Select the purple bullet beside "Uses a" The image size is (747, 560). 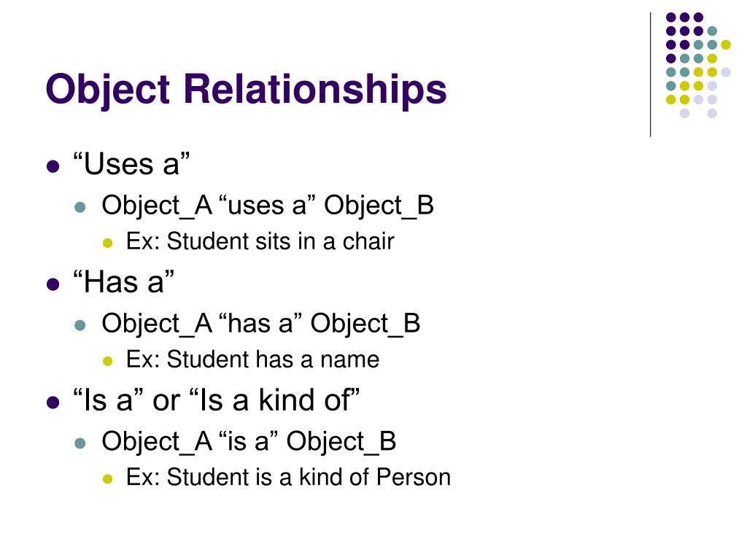coord(53,167)
